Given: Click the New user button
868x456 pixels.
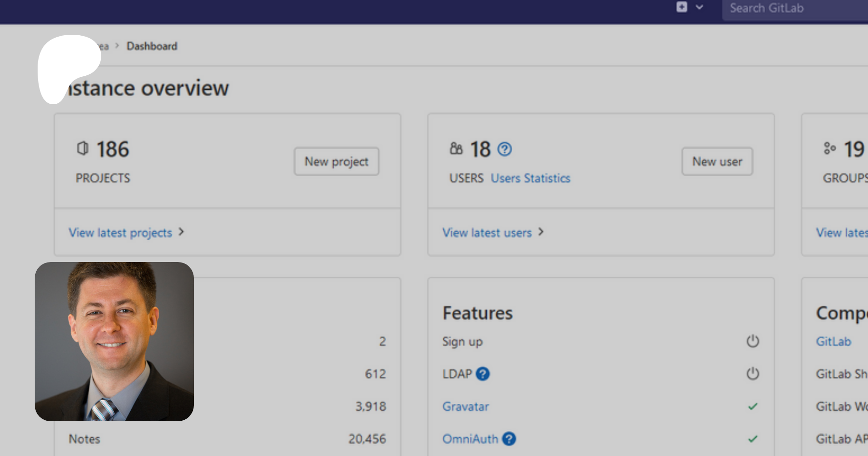Looking at the screenshot, I should click(x=717, y=162).
